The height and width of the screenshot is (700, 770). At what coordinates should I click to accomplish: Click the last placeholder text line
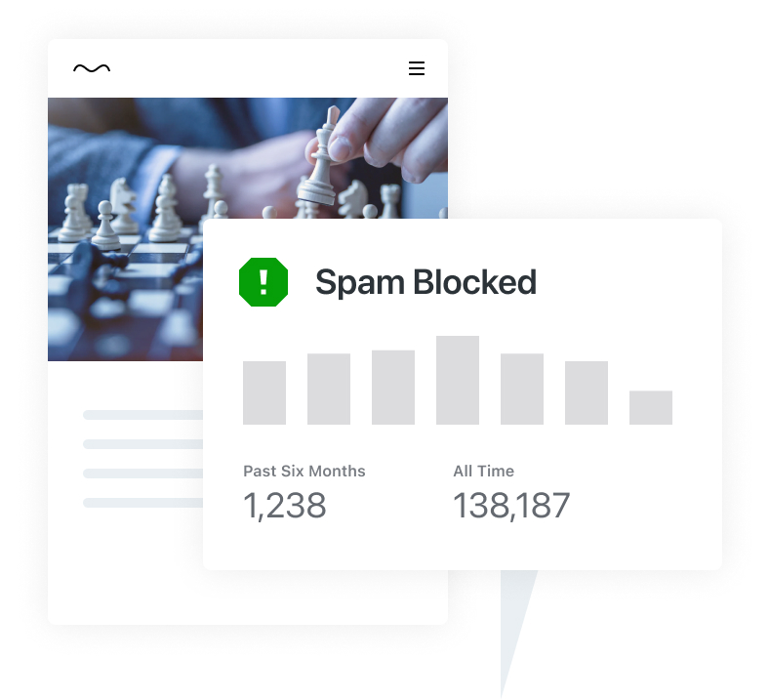tap(142, 503)
